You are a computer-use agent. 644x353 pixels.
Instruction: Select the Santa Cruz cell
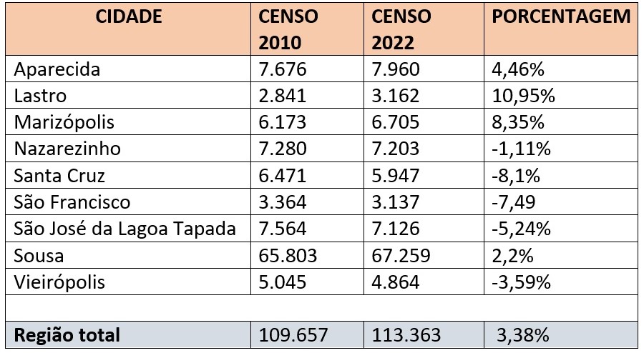pos(59,176)
